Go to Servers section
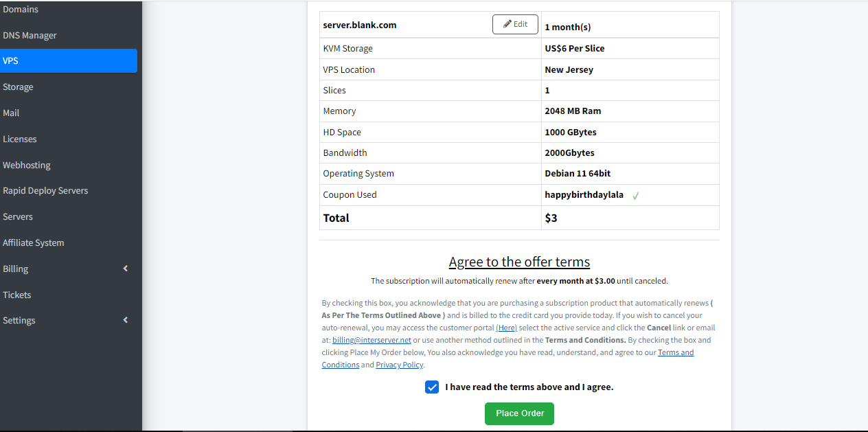The image size is (868, 432). click(18, 216)
